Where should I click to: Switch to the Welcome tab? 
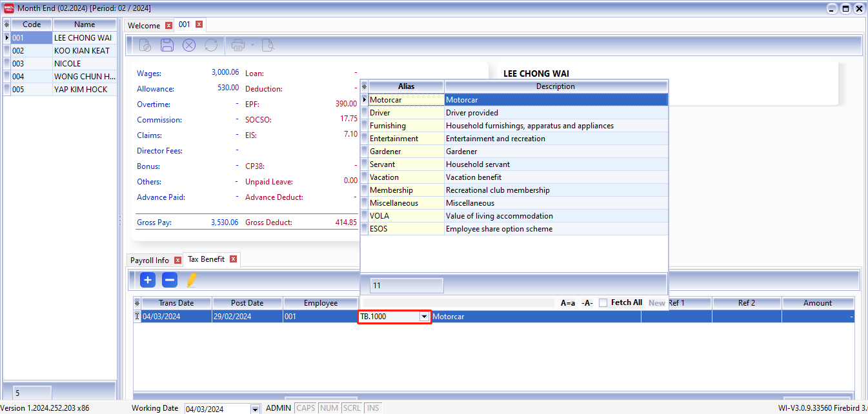pyautogui.click(x=144, y=25)
